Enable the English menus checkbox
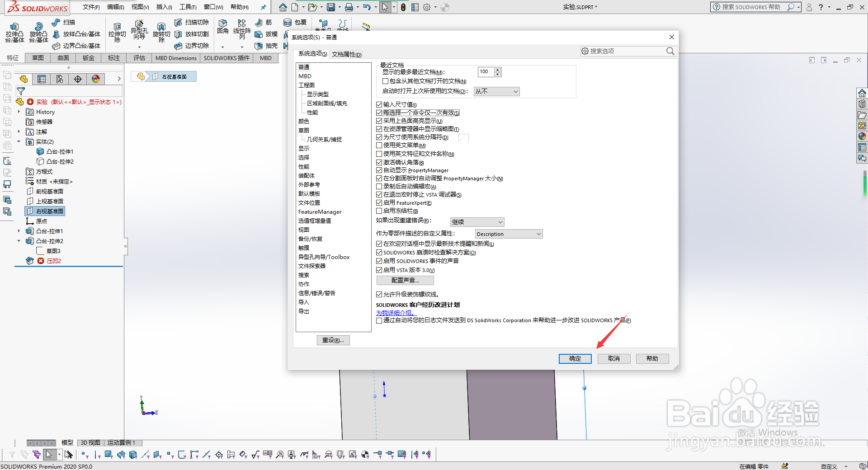Viewport: 868px width, 470px height. (x=379, y=146)
